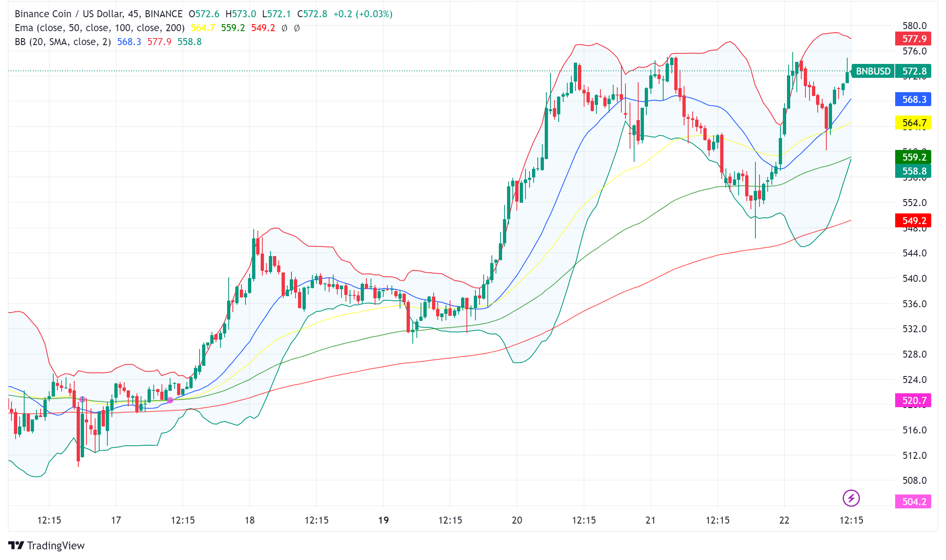Click the magenta 520.7 price label
Screen dimensions: 946x560
pyautogui.click(x=914, y=400)
